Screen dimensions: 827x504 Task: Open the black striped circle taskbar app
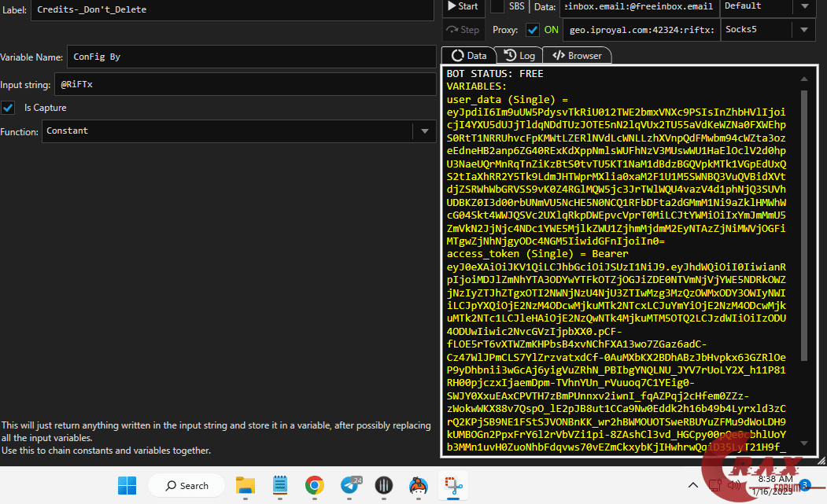(384, 485)
